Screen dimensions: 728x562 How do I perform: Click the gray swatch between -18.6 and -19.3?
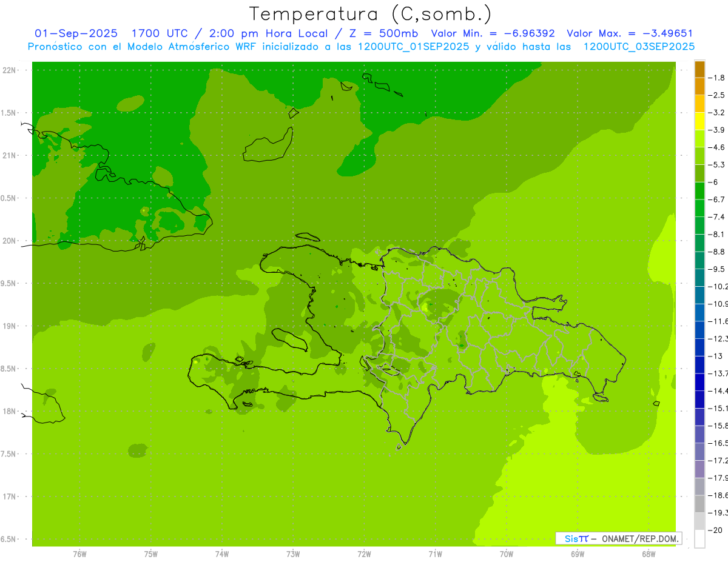pos(699,504)
